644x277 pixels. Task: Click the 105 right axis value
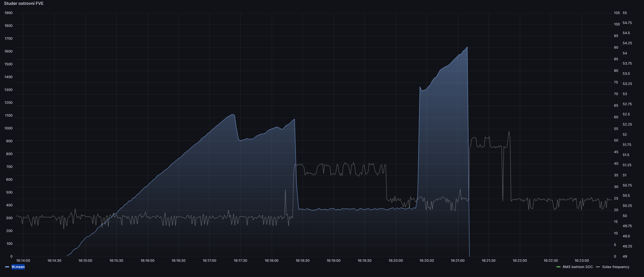(x=617, y=13)
